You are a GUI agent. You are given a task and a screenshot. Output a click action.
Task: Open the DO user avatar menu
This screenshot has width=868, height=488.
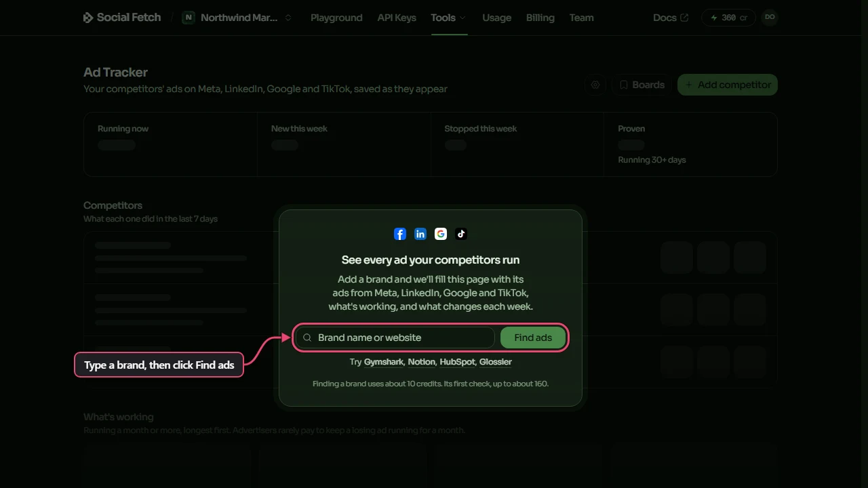(x=770, y=18)
